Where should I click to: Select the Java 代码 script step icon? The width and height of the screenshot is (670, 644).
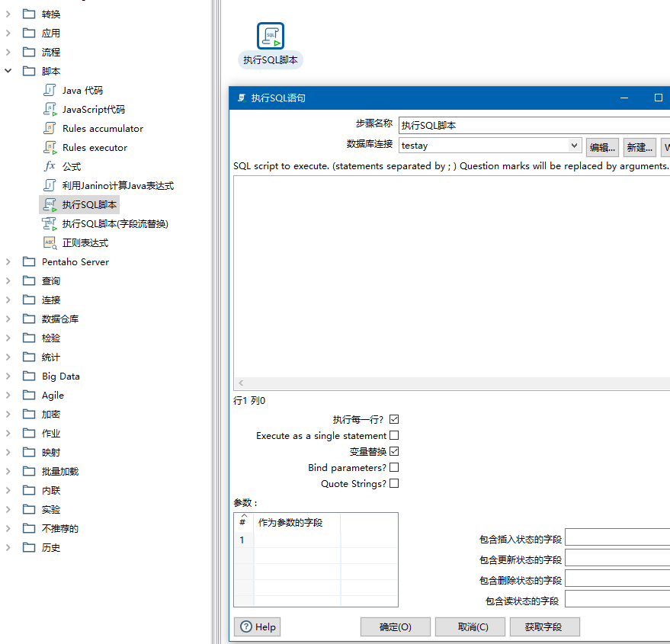tap(50, 90)
